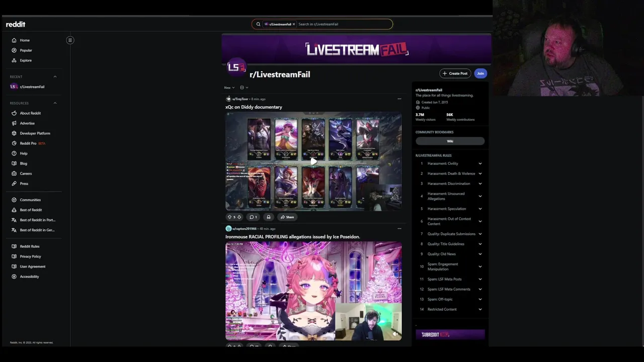Open Ironmouse RACIAL PROFILING allegations post title
Image resolution: width=644 pixels, height=362 pixels.
point(293,237)
